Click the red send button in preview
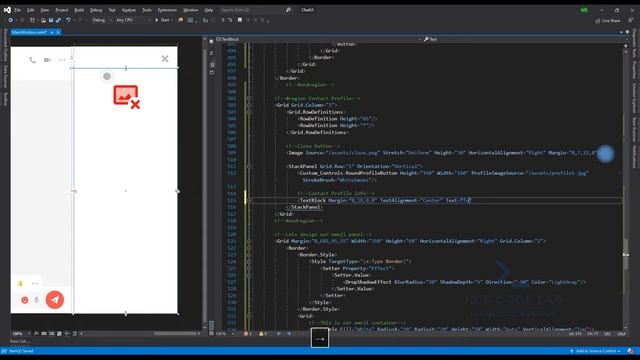Screen dimensions: 640x360 pyautogui.click(x=55, y=300)
